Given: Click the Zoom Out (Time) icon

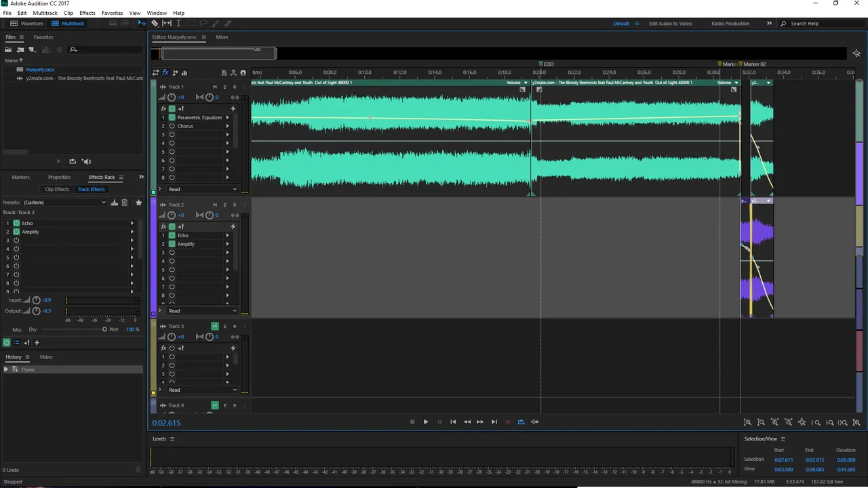Looking at the screenshot, I should coord(788,422).
